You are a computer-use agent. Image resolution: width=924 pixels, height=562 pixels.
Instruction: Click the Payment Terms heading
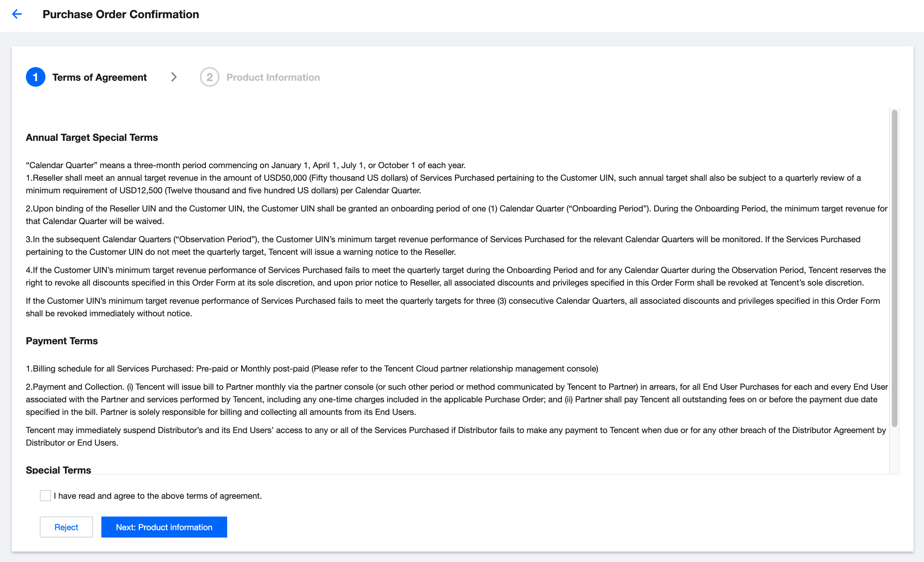[62, 341]
